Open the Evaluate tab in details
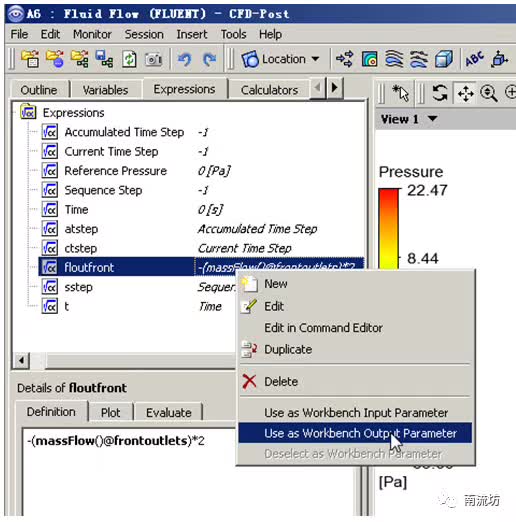The width and height of the screenshot is (516, 522). [169, 413]
